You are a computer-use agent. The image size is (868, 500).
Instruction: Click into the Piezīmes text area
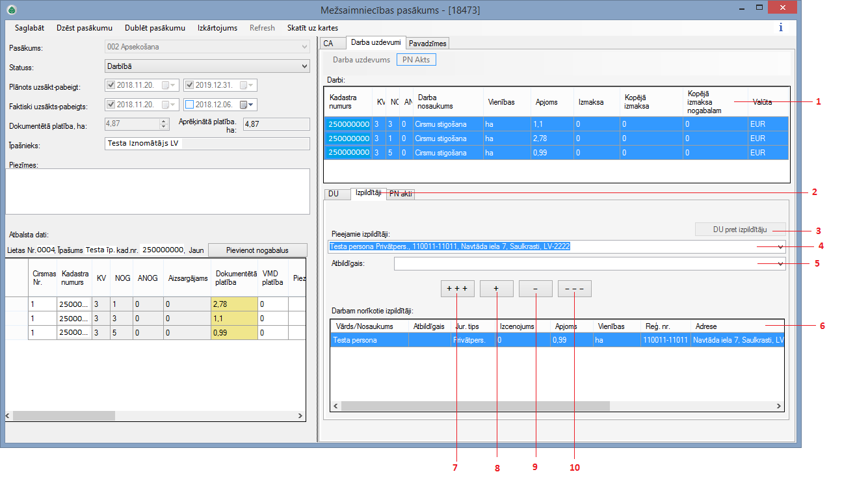click(157, 191)
